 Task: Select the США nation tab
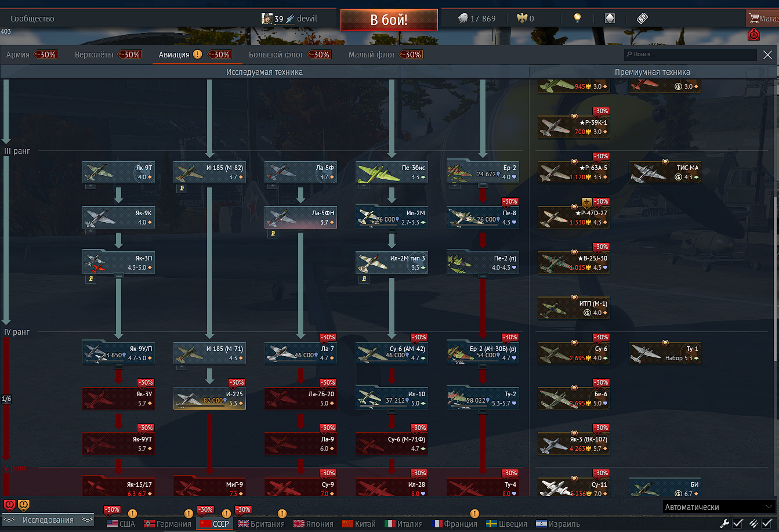click(x=121, y=524)
